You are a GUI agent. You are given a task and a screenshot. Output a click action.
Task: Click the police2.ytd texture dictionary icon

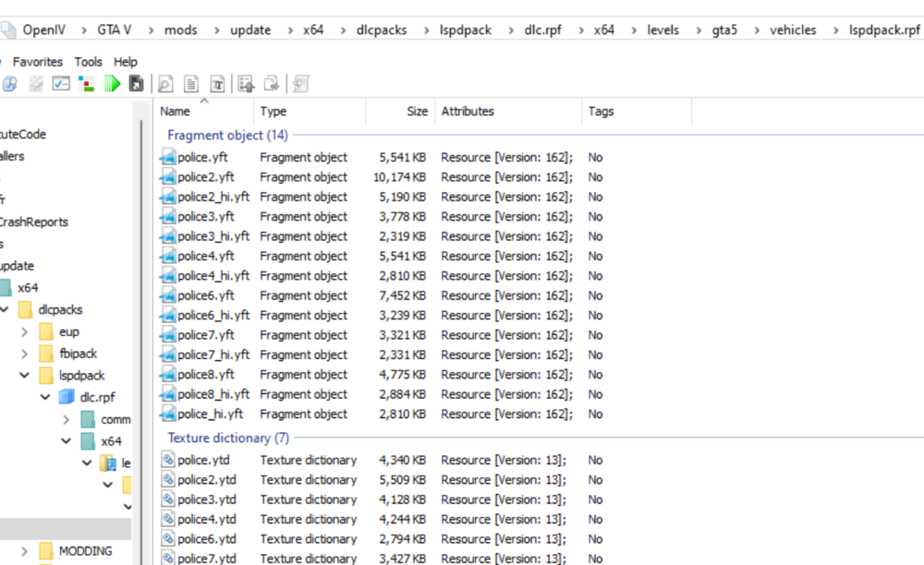(167, 479)
